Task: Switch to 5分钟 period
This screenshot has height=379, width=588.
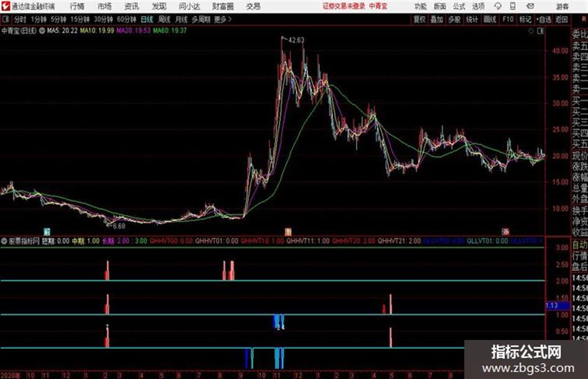Action: pyautogui.click(x=58, y=19)
